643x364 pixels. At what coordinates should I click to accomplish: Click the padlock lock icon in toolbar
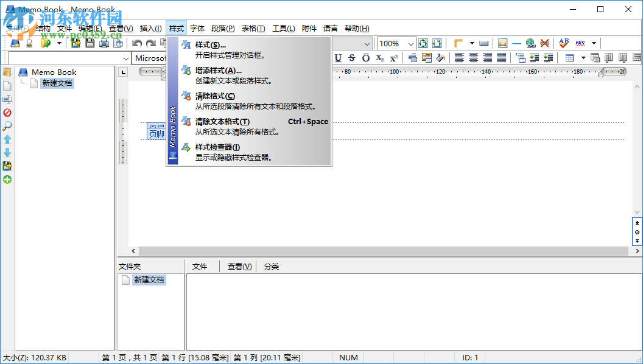tap(29, 43)
